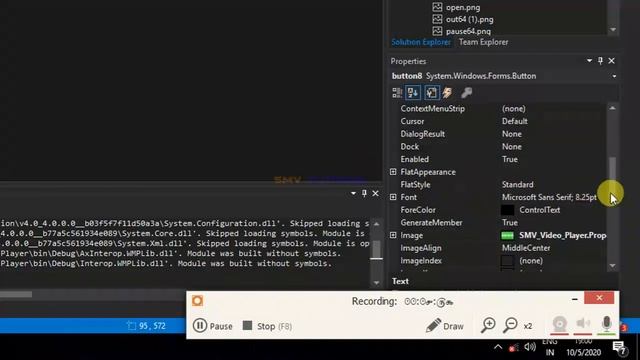Select Alphabetical sort in Properties toolbar
640x360 pixels.
(x=413, y=93)
